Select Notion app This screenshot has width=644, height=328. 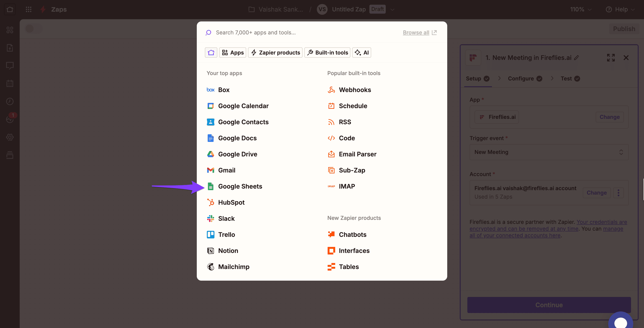click(222, 250)
